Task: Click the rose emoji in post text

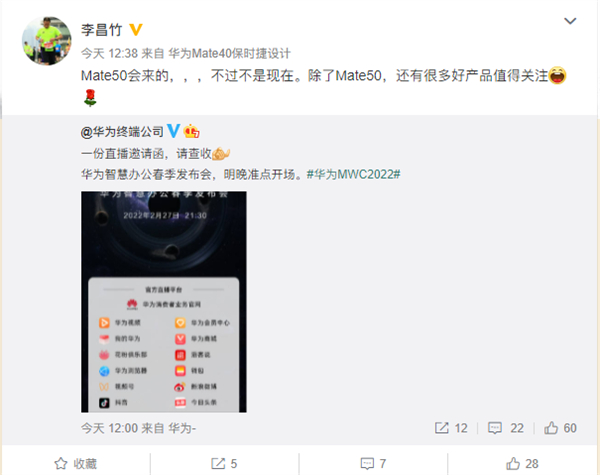Action: click(90, 98)
